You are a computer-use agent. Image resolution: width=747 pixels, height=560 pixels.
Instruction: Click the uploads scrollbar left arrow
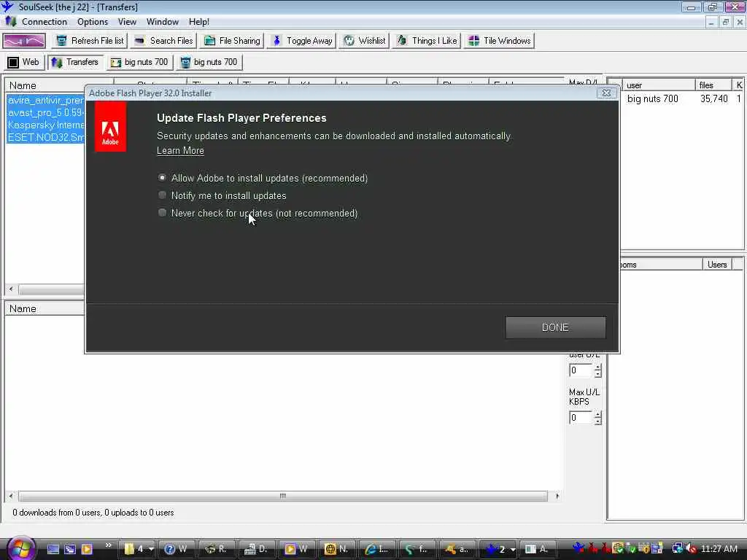[11, 496]
